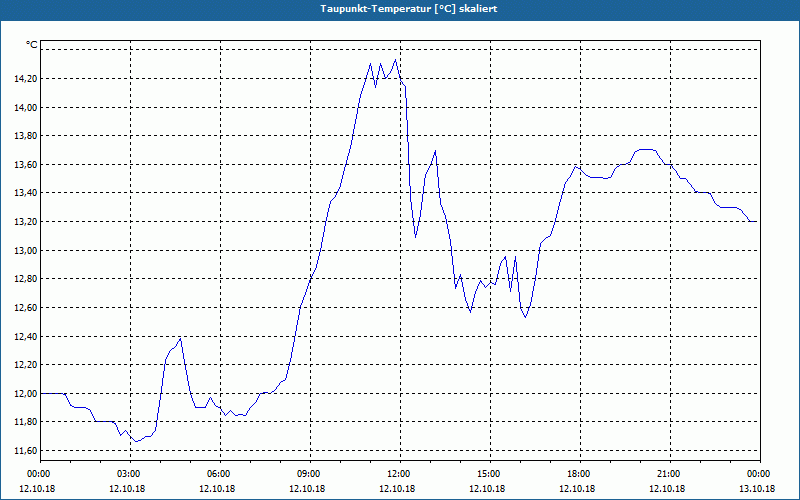Click the 21:00 time axis label
800x500 pixels.
click(670, 474)
